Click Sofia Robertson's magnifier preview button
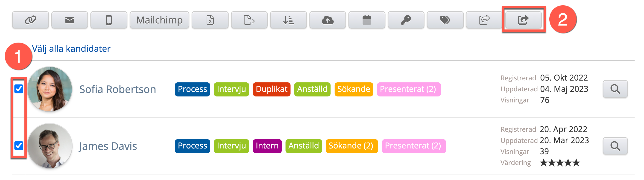644x180 pixels. (x=615, y=89)
